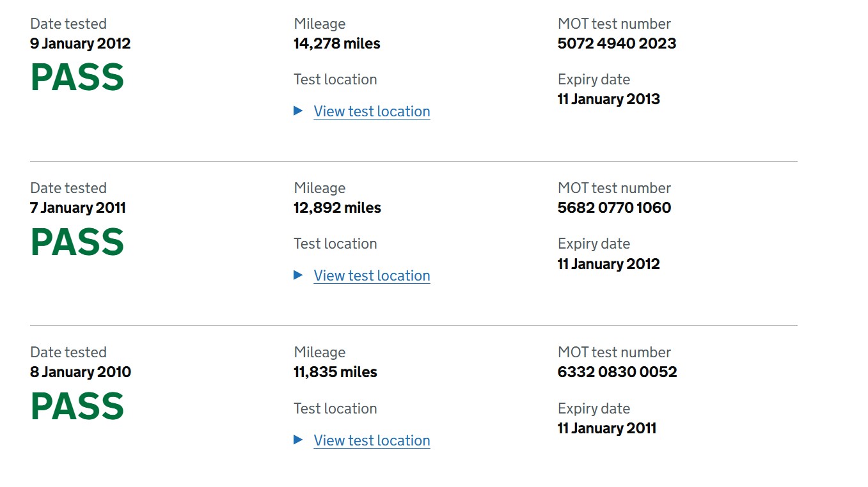Click MOT test number 5682 0770 1060
This screenshot has height=487, width=868.
[x=614, y=208]
